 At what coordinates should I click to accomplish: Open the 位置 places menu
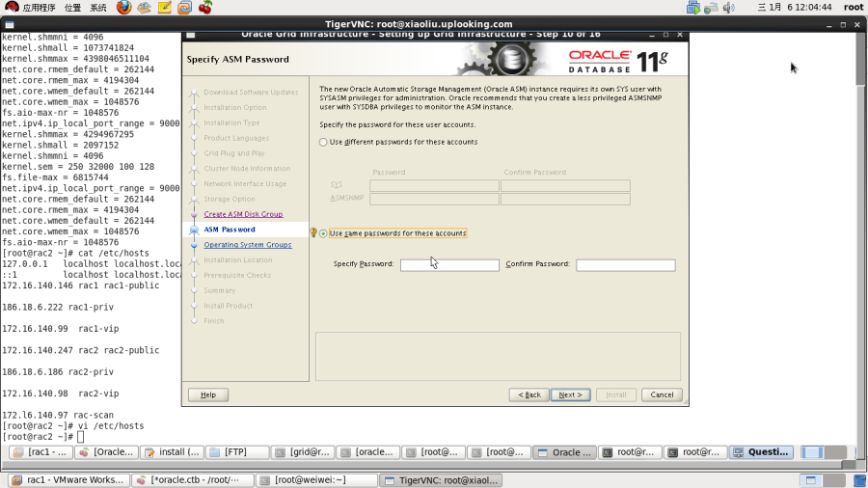pyautogui.click(x=72, y=7)
